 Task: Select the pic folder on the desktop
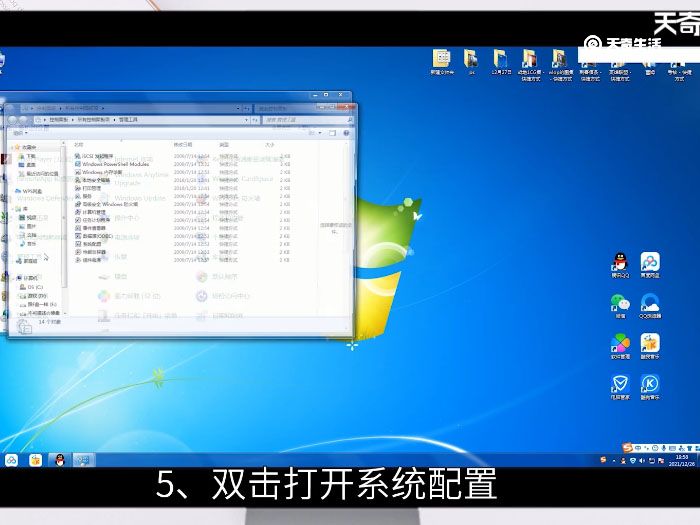pos(471,62)
